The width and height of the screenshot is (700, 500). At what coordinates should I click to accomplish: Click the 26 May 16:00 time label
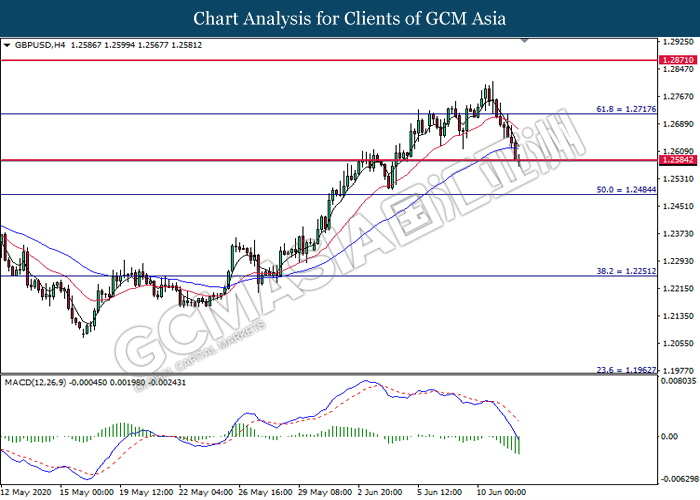(x=265, y=492)
